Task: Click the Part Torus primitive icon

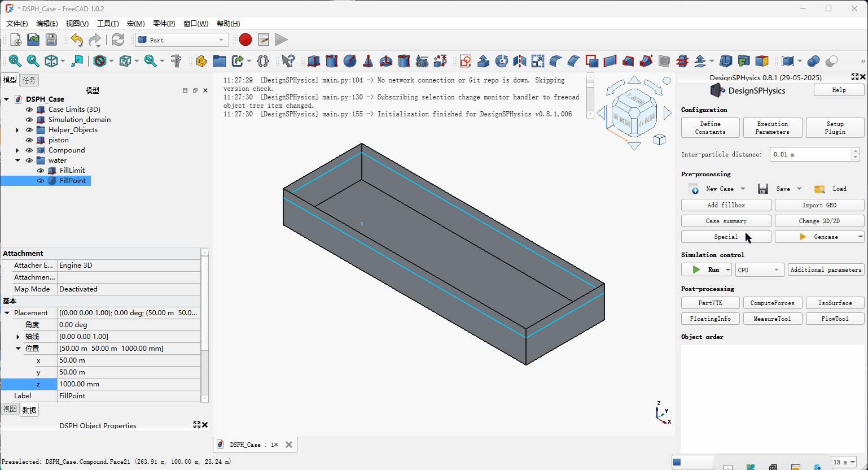Action: coord(386,61)
